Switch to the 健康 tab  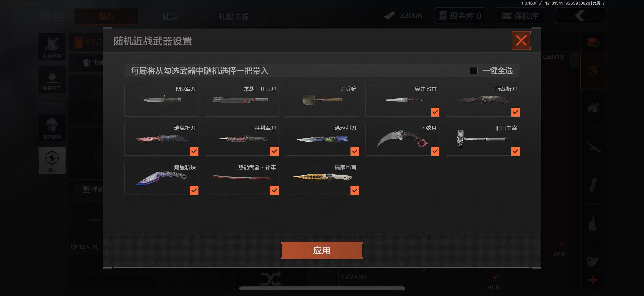170,16
